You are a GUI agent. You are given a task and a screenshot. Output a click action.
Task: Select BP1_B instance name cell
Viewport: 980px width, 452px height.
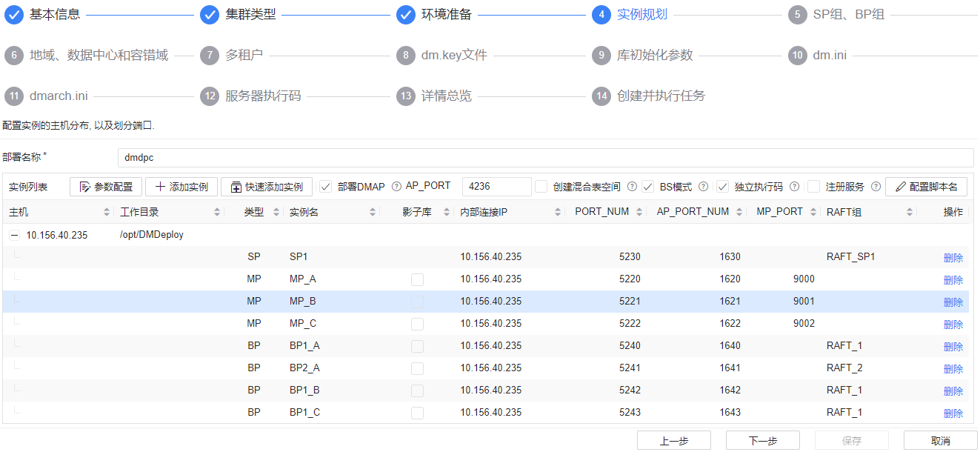(305, 390)
